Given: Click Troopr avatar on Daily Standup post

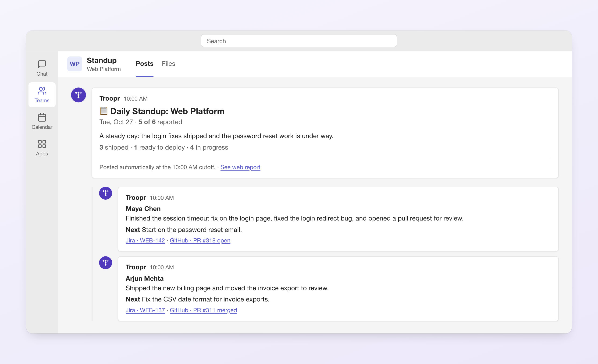Looking at the screenshot, I should pyautogui.click(x=78, y=95).
